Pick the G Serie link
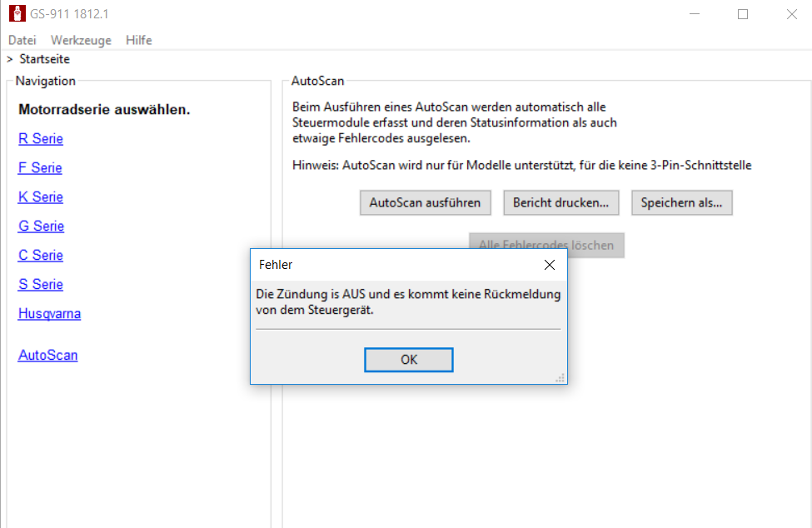 click(41, 227)
